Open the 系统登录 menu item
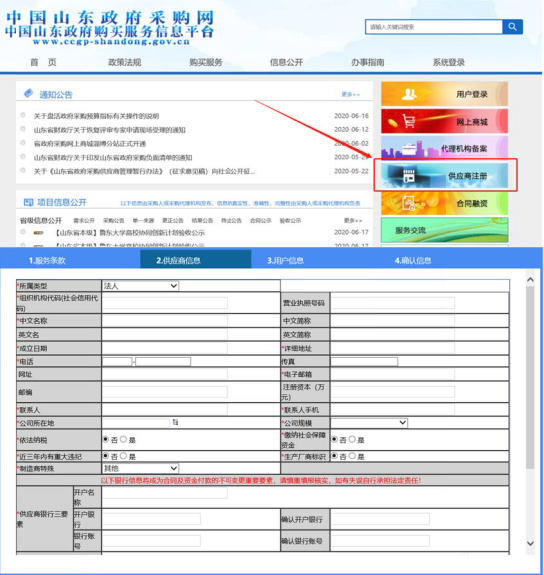This screenshot has width=544, height=575. point(448,62)
